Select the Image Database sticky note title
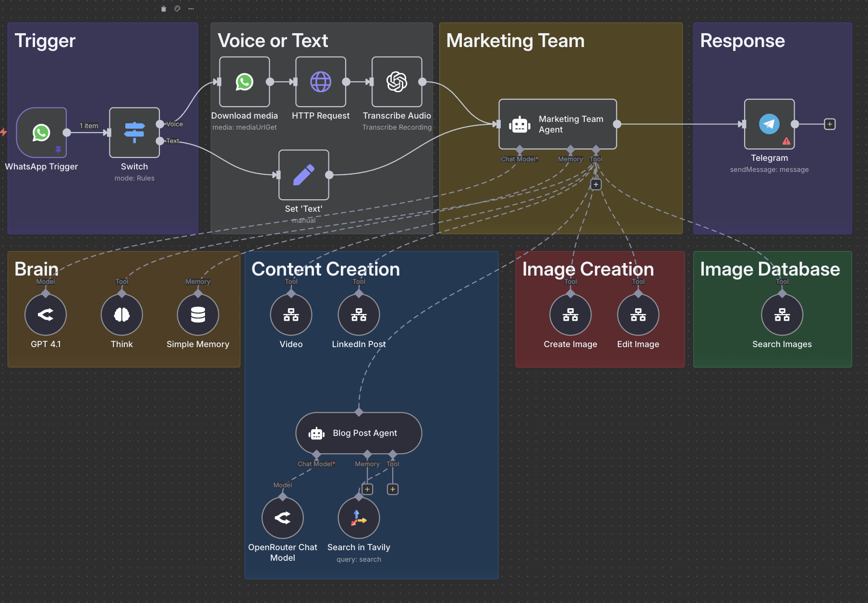This screenshot has width=868, height=603. 770,269
